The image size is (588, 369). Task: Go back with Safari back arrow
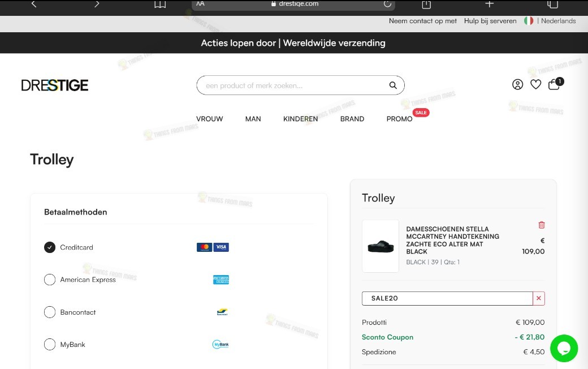pos(34,4)
